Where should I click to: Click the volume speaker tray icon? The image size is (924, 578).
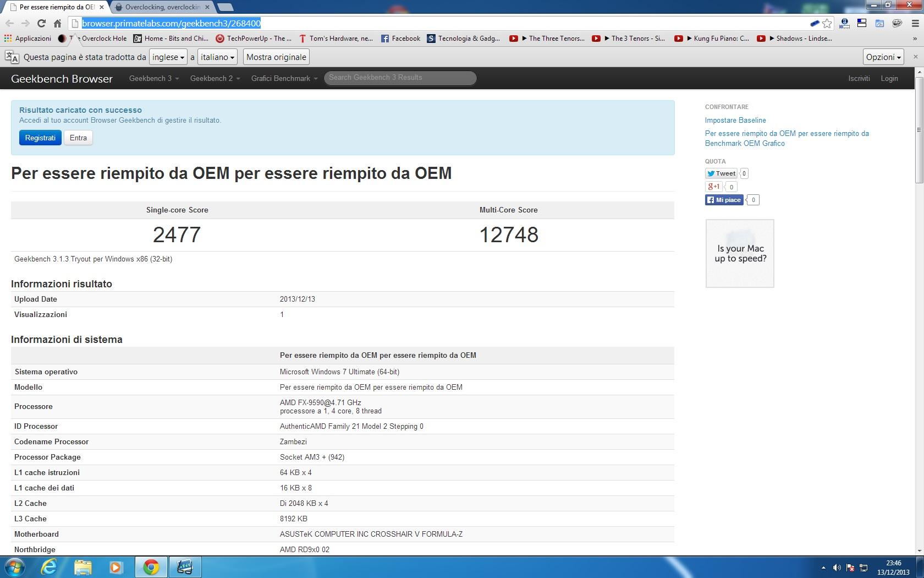(837, 568)
